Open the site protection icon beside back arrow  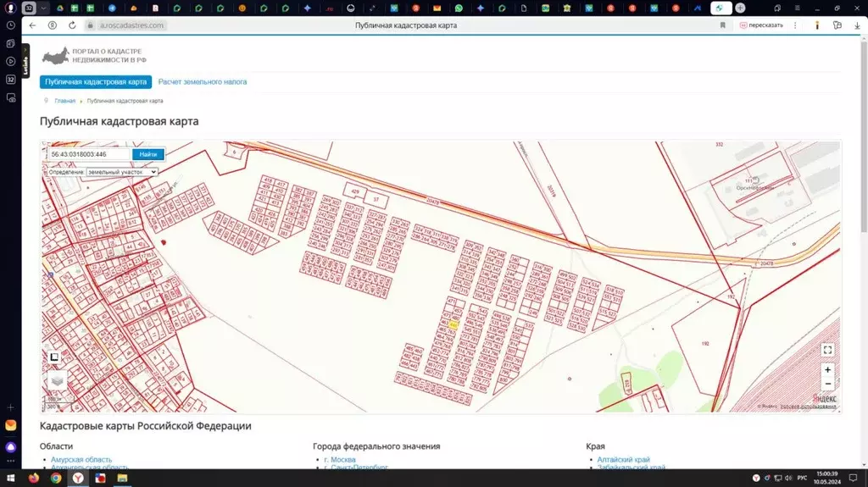(52, 25)
